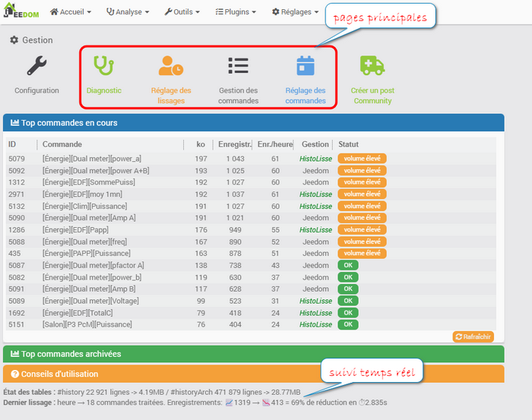Collapse the Top commandes en cours panel
The width and height of the screenshot is (532, 420).
[x=253, y=123]
